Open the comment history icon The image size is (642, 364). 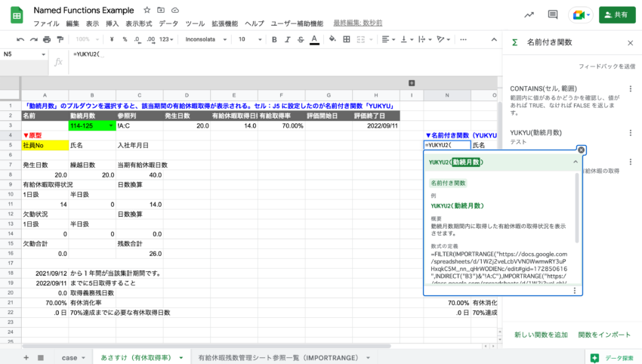coord(553,15)
